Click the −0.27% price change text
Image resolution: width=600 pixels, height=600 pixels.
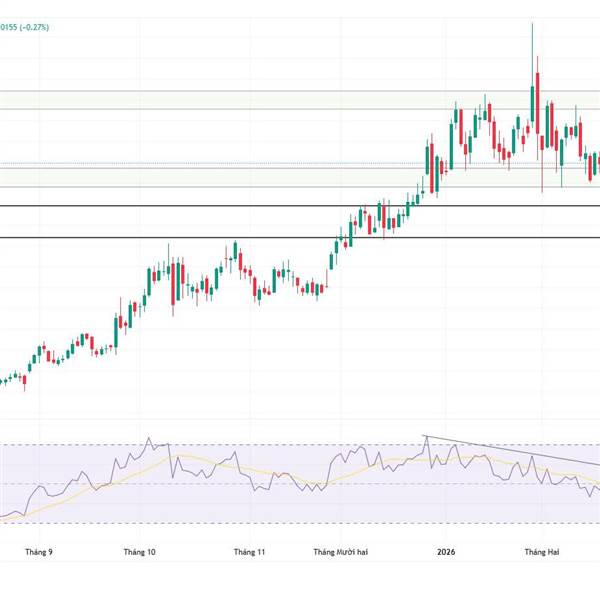(x=30, y=28)
